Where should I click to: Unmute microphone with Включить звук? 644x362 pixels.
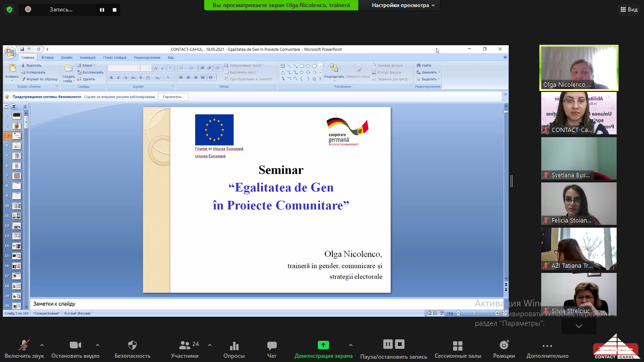click(x=24, y=349)
